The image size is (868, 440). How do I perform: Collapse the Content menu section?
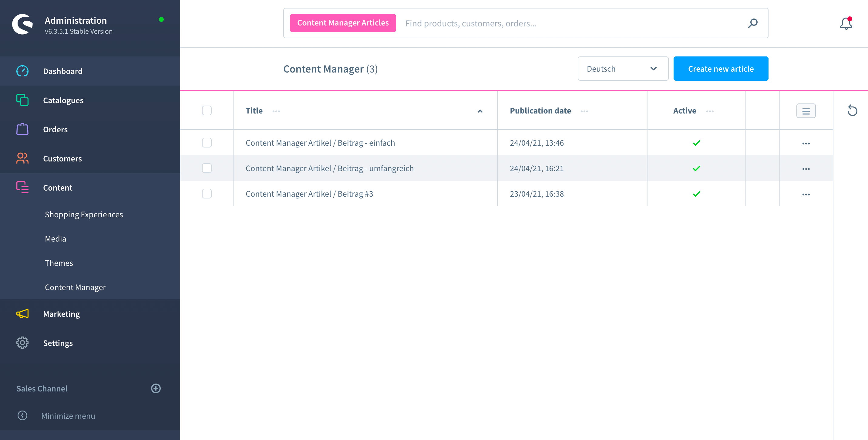pyautogui.click(x=90, y=188)
